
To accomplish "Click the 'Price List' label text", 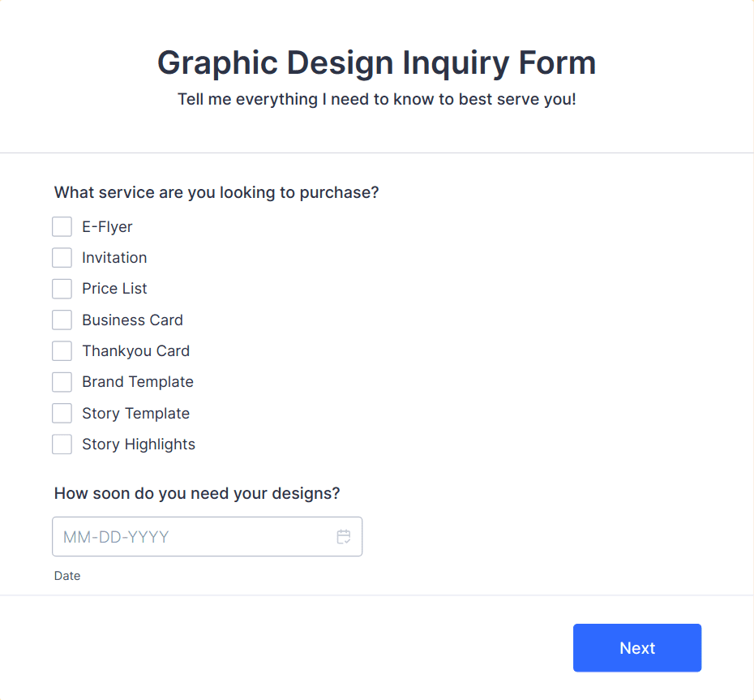I will click(x=114, y=289).
